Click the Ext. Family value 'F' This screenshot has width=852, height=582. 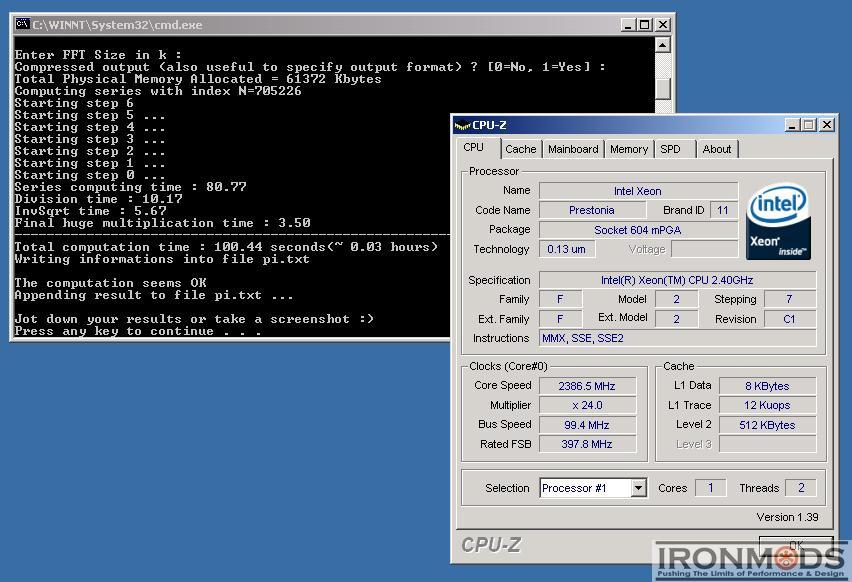click(560, 319)
